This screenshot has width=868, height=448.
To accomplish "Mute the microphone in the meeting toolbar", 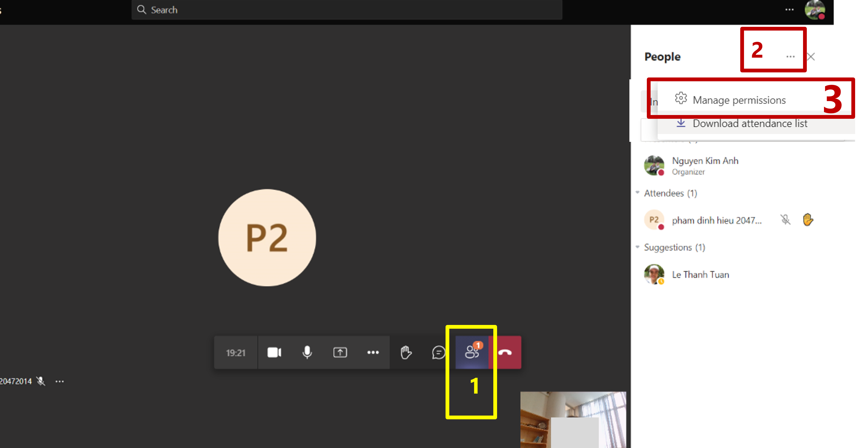I will tap(307, 352).
